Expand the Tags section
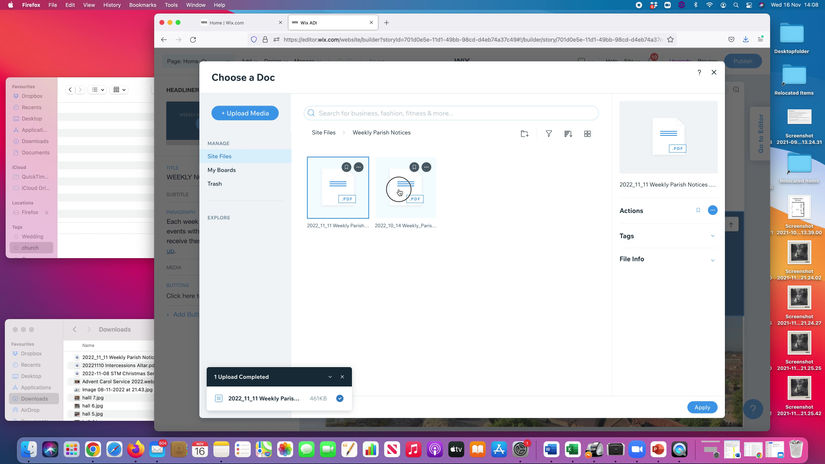The width and height of the screenshot is (825, 464). 668,236
